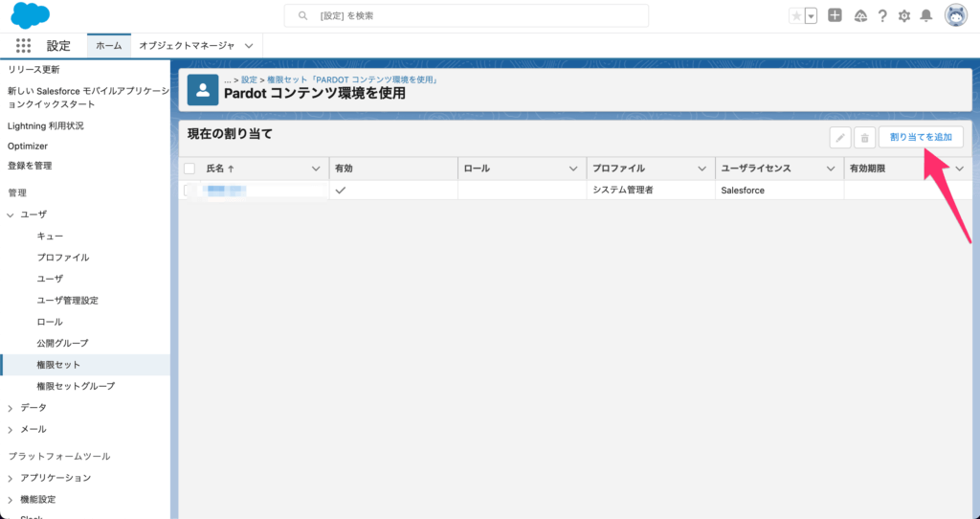Viewport: 980px width, 519px height.
Task: Click the search magnifier icon
Action: [303, 15]
